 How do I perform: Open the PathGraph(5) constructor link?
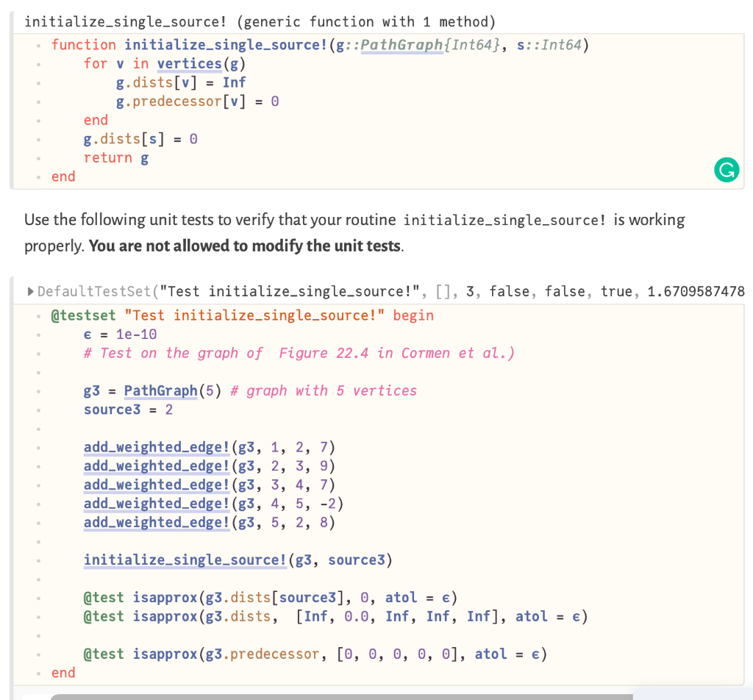coord(160,390)
